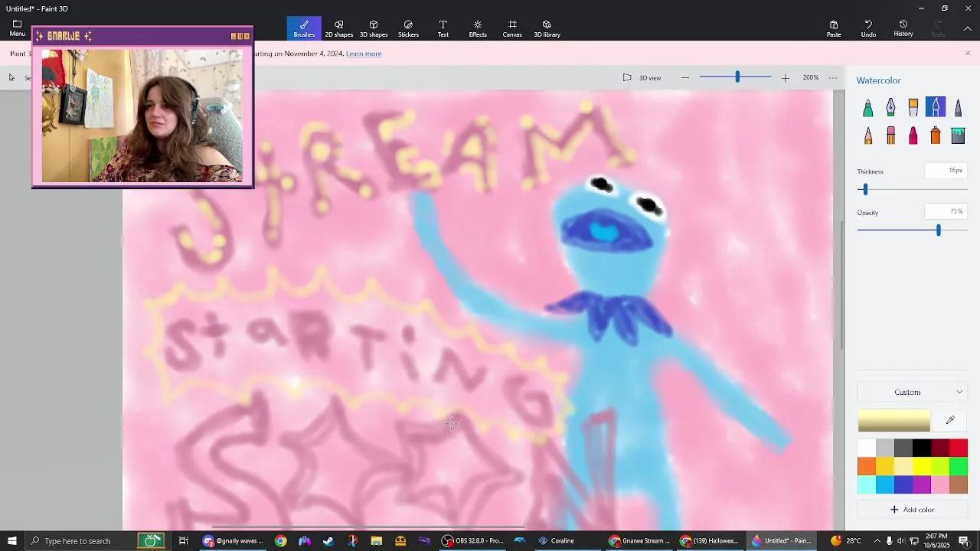980x551 pixels.
Task: Open the 2D shapes tab
Action: (x=339, y=28)
